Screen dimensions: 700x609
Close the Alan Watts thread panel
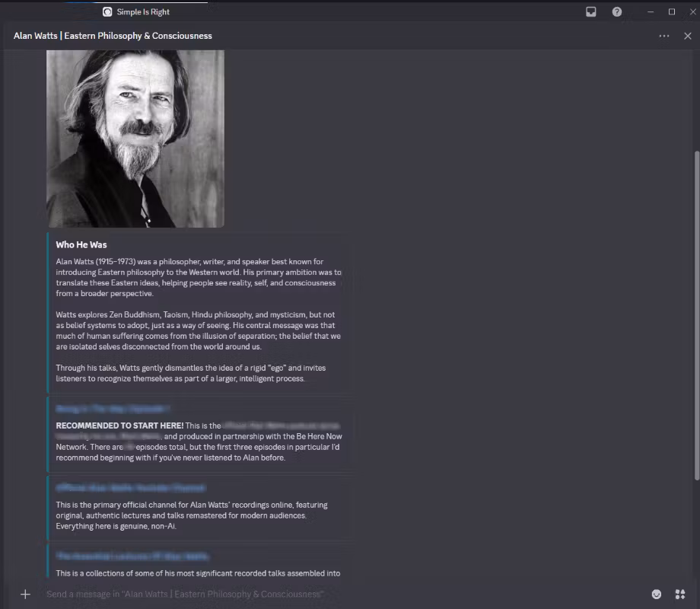(x=687, y=36)
